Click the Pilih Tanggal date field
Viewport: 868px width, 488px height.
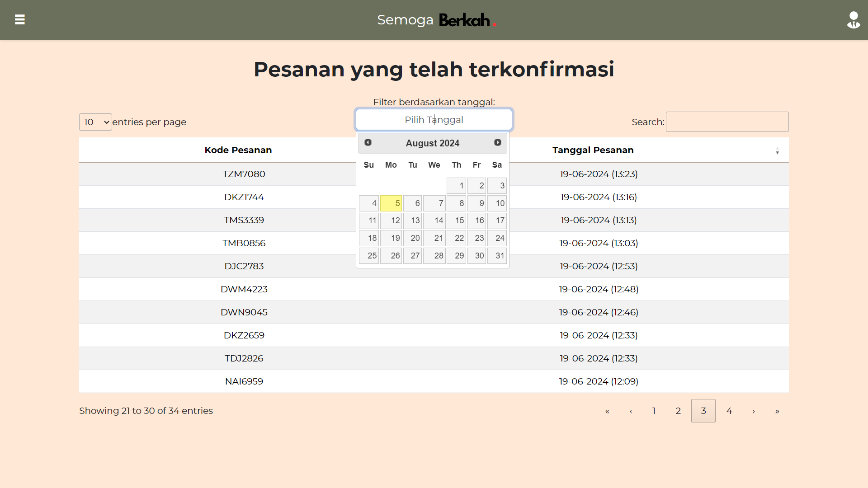coord(434,120)
